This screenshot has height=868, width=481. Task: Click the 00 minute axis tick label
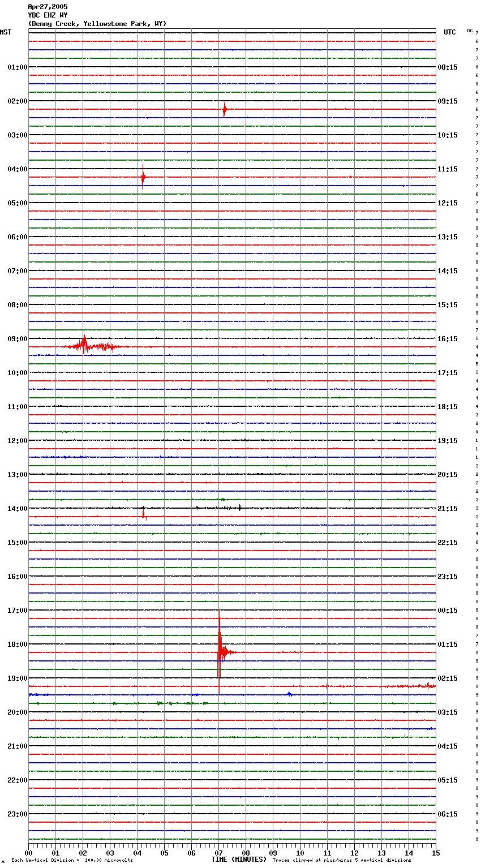28,853
